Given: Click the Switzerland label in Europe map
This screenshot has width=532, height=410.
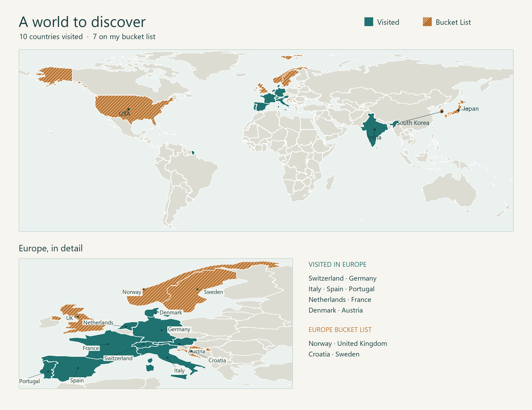Looking at the screenshot, I should click(x=118, y=358).
